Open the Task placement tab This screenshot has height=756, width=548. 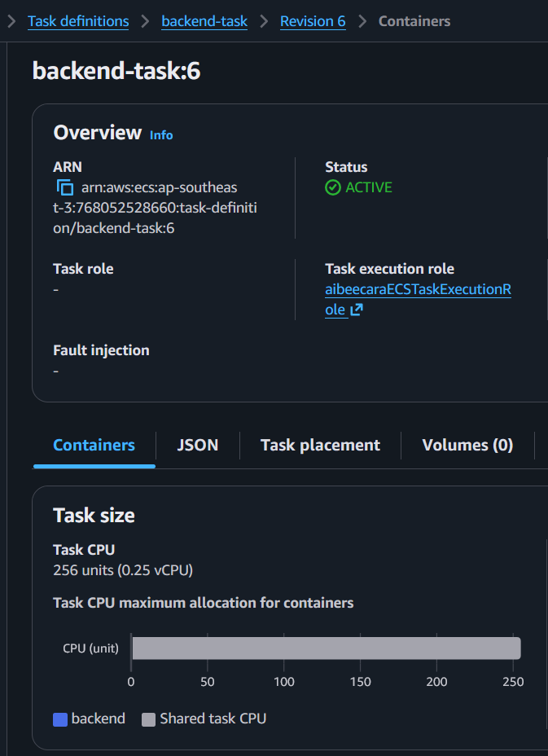tap(320, 445)
